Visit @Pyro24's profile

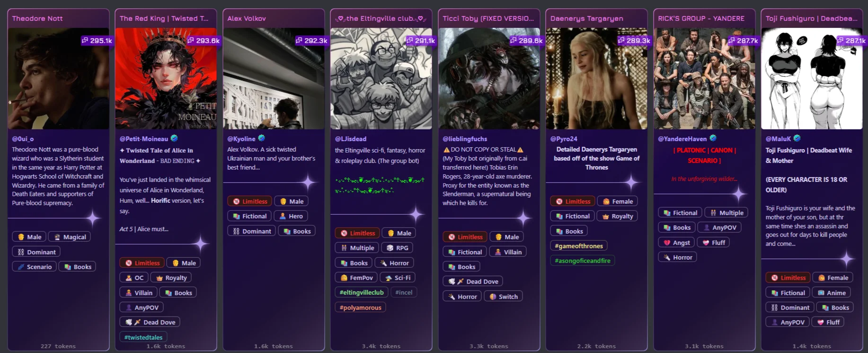564,139
